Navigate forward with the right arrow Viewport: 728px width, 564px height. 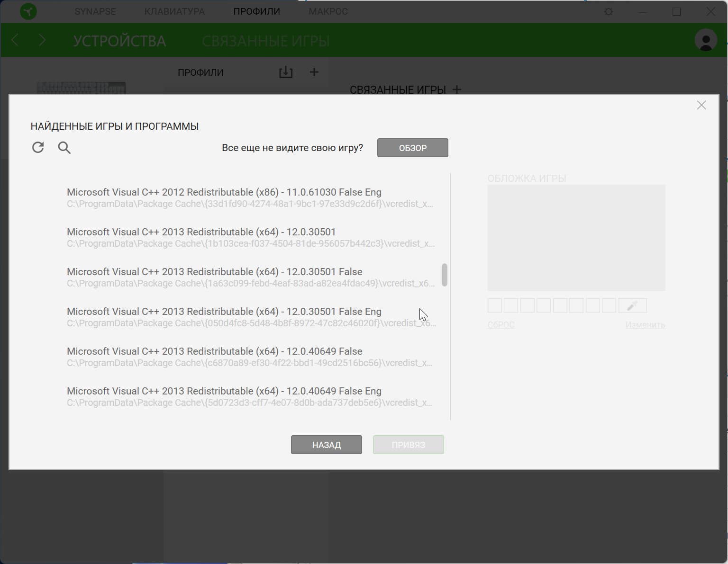(x=42, y=40)
